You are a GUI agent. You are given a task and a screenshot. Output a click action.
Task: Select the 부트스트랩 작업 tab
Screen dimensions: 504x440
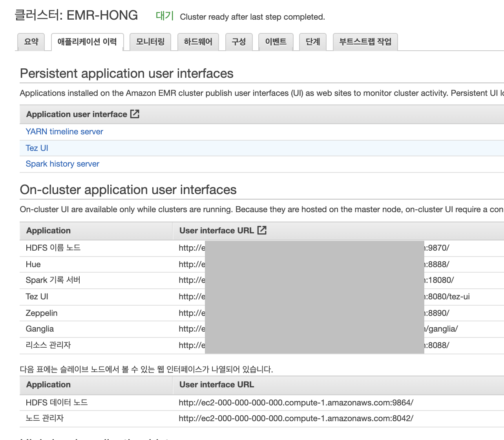[365, 42]
